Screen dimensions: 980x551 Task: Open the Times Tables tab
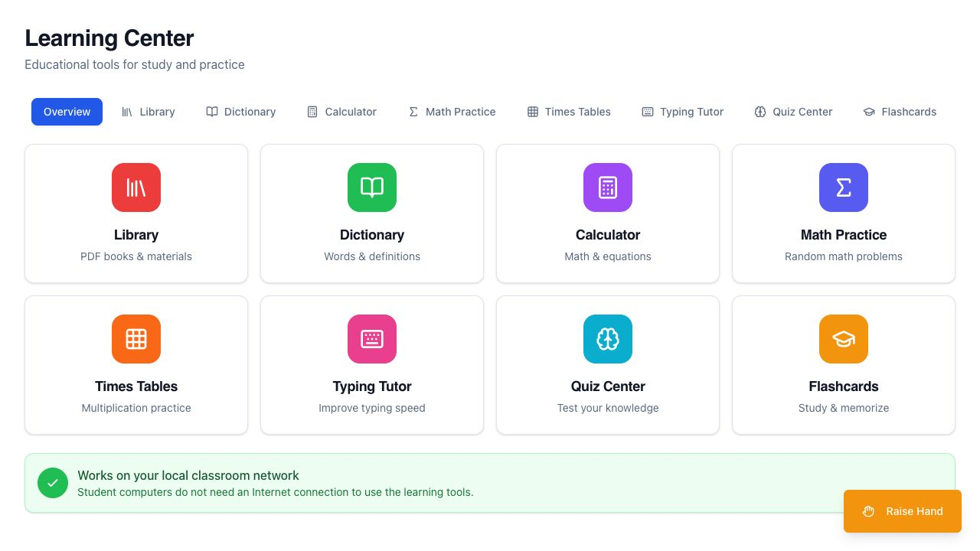569,112
